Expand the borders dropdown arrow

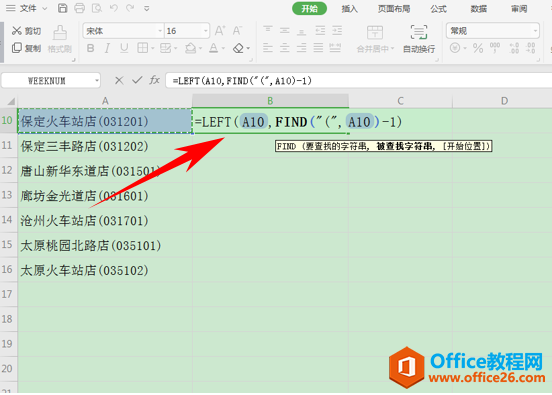click(x=153, y=48)
